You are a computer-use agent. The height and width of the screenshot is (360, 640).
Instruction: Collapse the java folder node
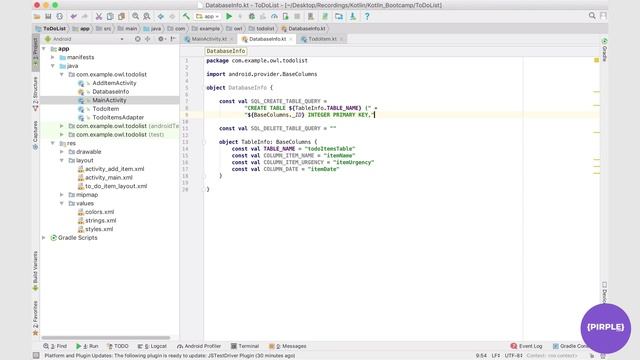coord(53,66)
